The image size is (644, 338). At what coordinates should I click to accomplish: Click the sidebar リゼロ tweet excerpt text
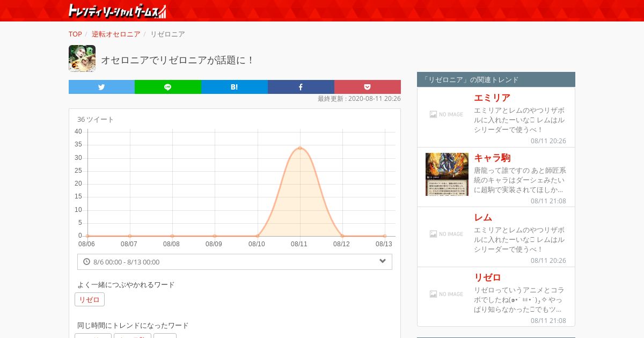(x=520, y=299)
